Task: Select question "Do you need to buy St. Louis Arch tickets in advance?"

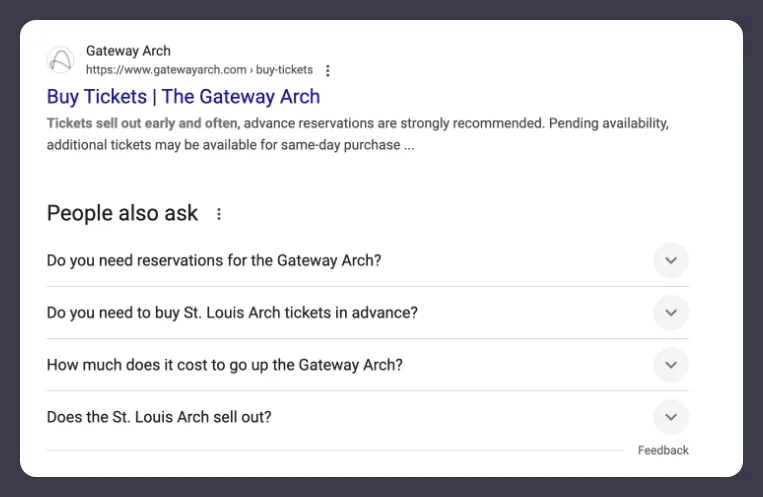Action: click(x=232, y=313)
